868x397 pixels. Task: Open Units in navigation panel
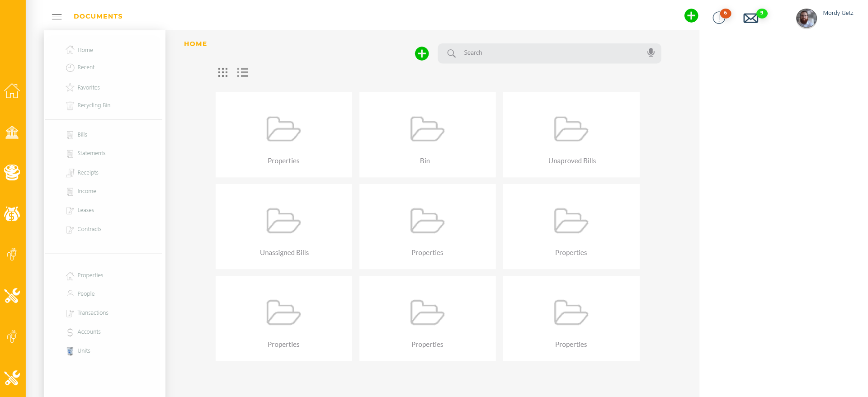tap(78, 351)
